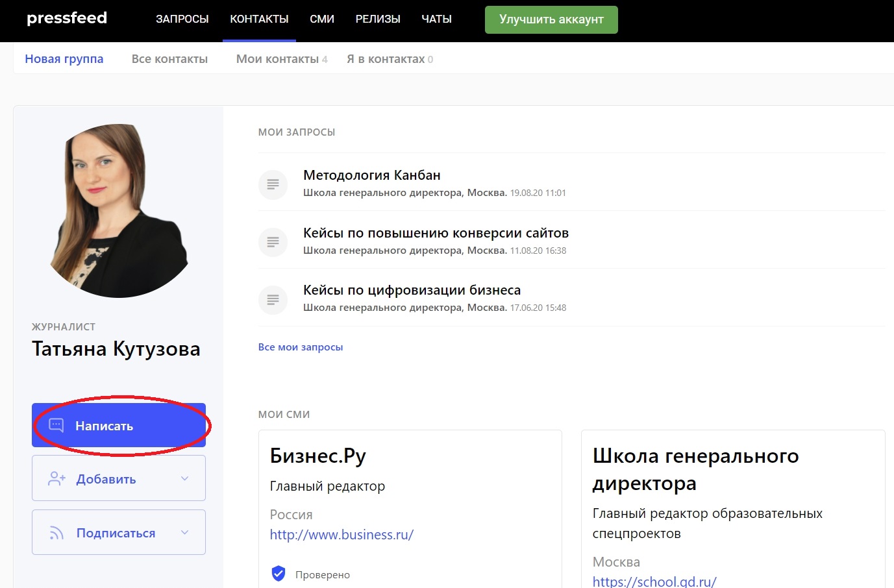
Task: Click the blue verified shield icon
Action: (279, 574)
